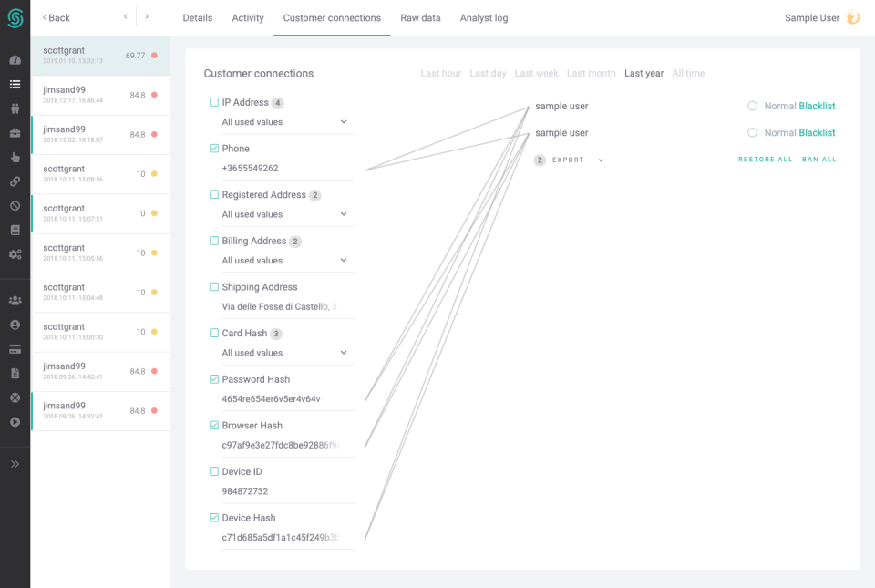Click the transactions list icon in sidebar
This screenshot has height=588, width=875.
[x=15, y=85]
